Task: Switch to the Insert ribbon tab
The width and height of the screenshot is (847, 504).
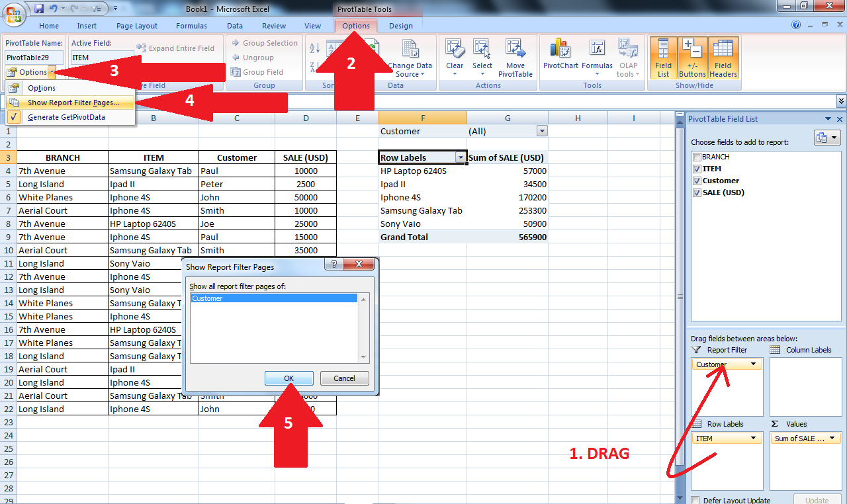Action: [87, 26]
